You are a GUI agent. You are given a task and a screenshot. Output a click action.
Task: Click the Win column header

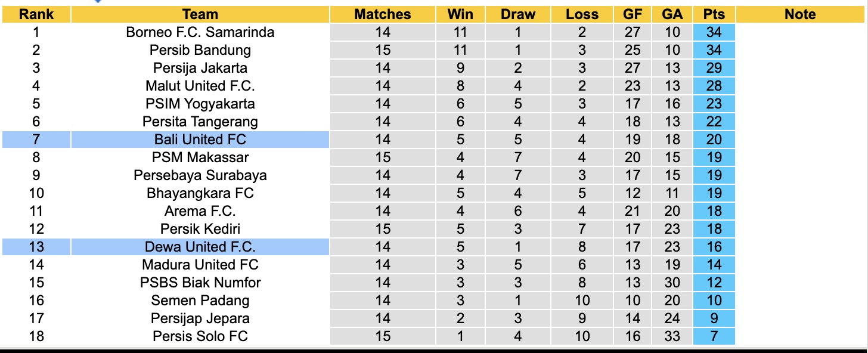460,14
